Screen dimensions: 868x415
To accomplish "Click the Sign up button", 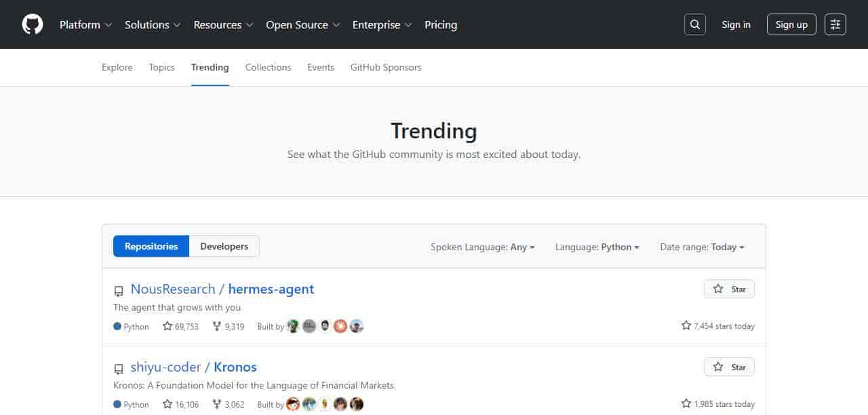I will 791,24.
